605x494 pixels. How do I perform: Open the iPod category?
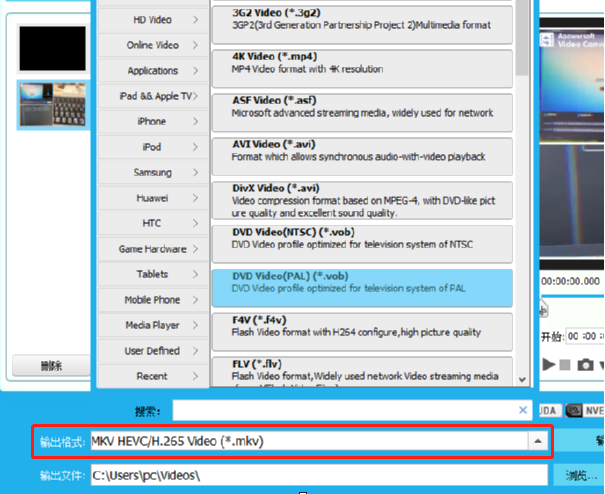tap(153, 147)
